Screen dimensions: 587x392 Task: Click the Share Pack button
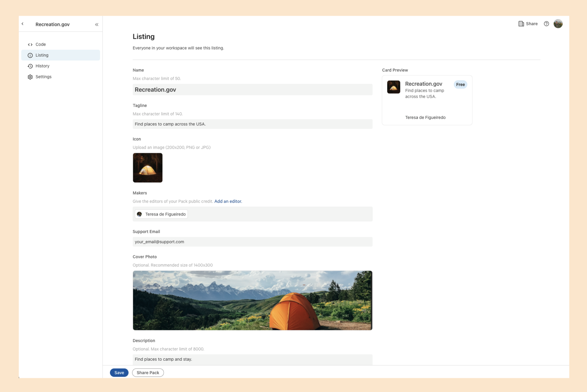[148, 373]
